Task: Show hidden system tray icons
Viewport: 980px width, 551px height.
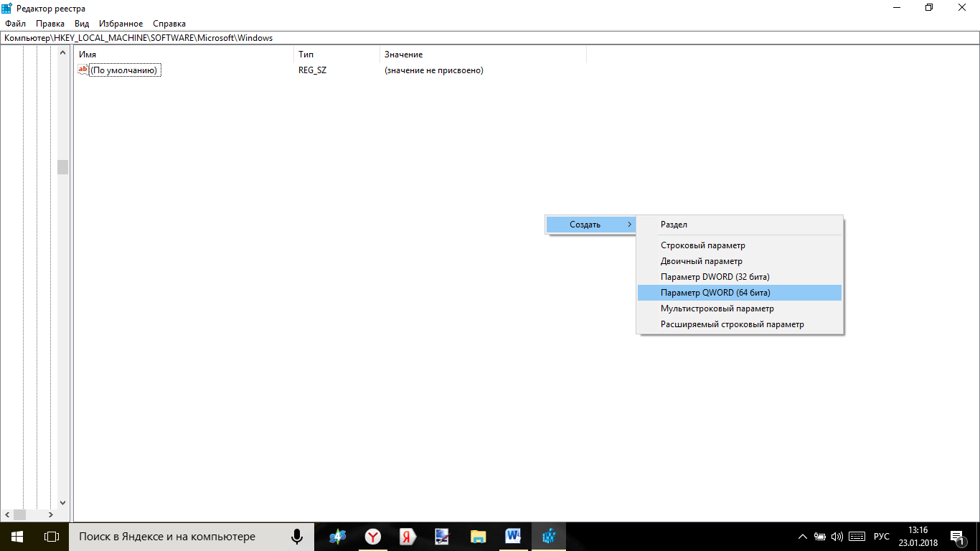Action: (x=802, y=537)
